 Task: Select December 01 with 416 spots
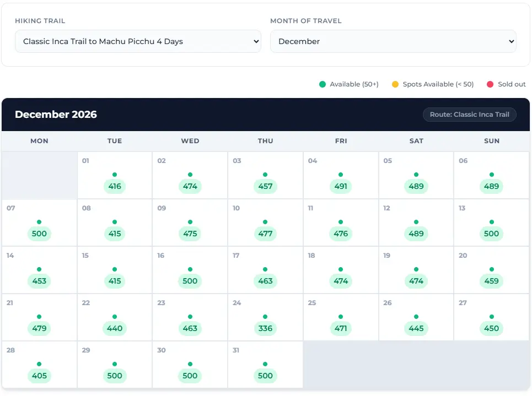[x=115, y=175]
